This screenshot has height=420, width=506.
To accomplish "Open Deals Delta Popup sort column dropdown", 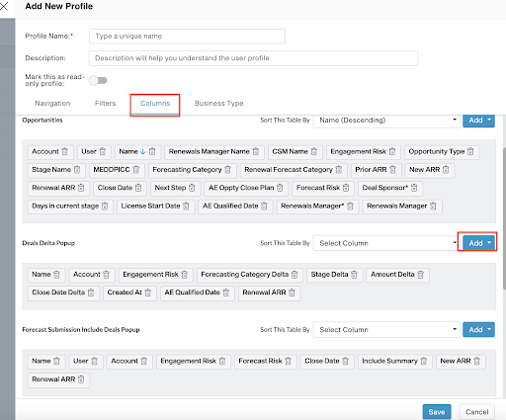I will (x=386, y=243).
